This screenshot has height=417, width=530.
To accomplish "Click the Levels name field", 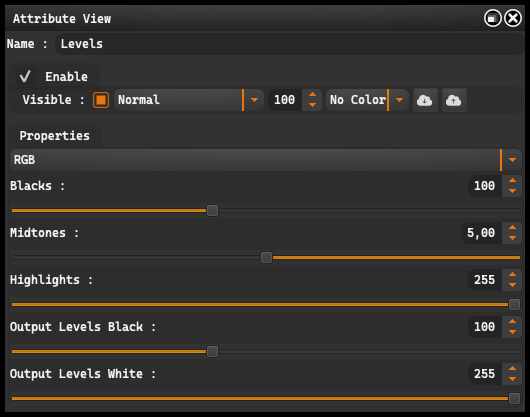I will coord(289,44).
